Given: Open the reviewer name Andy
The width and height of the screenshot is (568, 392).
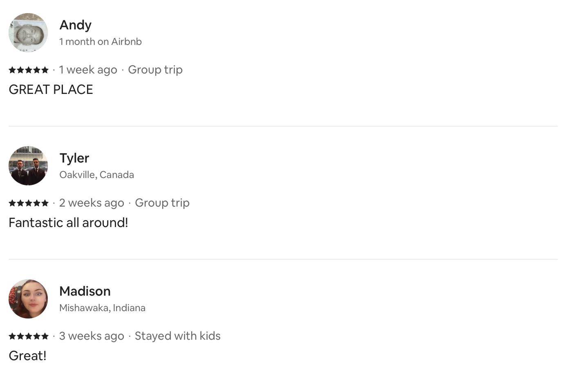Looking at the screenshot, I should [x=76, y=25].
